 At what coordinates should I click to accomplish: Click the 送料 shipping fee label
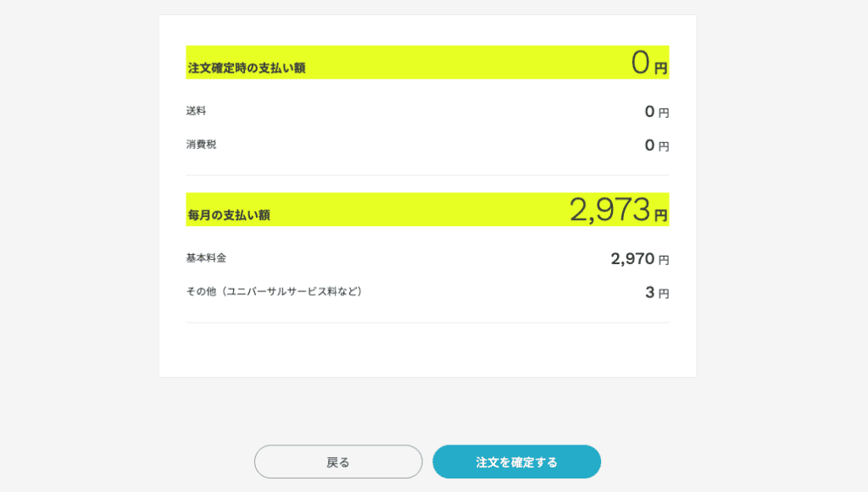[x=196, y=111]
